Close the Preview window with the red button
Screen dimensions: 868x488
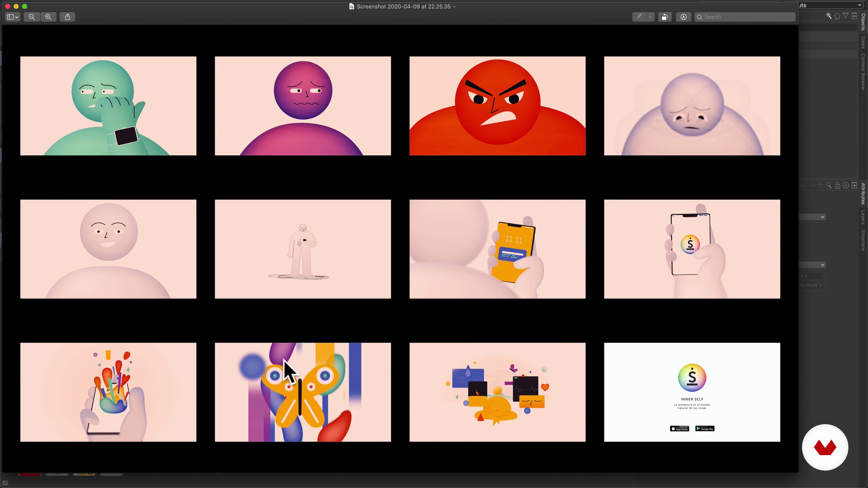[x=7, y=6]
